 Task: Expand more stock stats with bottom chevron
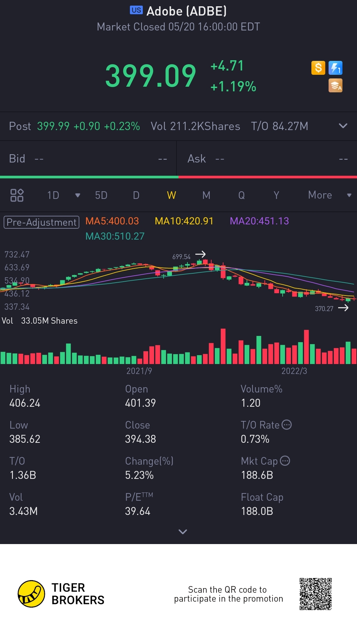coord(183,531)
